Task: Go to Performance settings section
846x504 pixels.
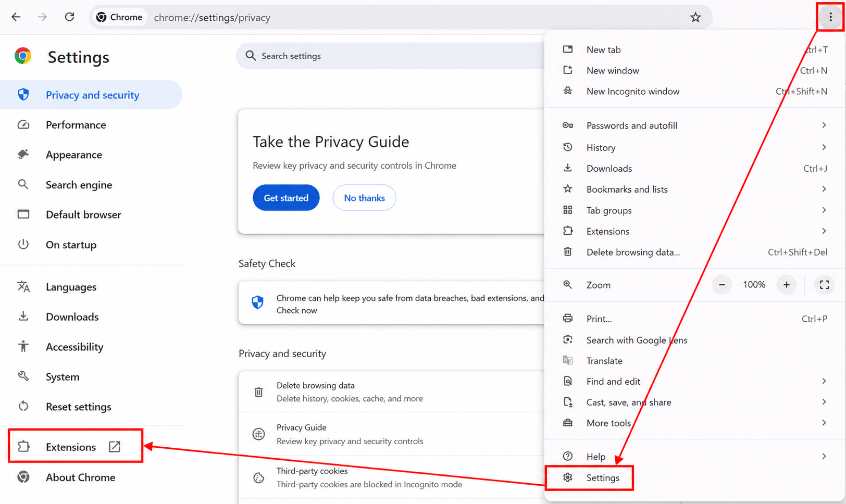Action: [x=91, y=124]
